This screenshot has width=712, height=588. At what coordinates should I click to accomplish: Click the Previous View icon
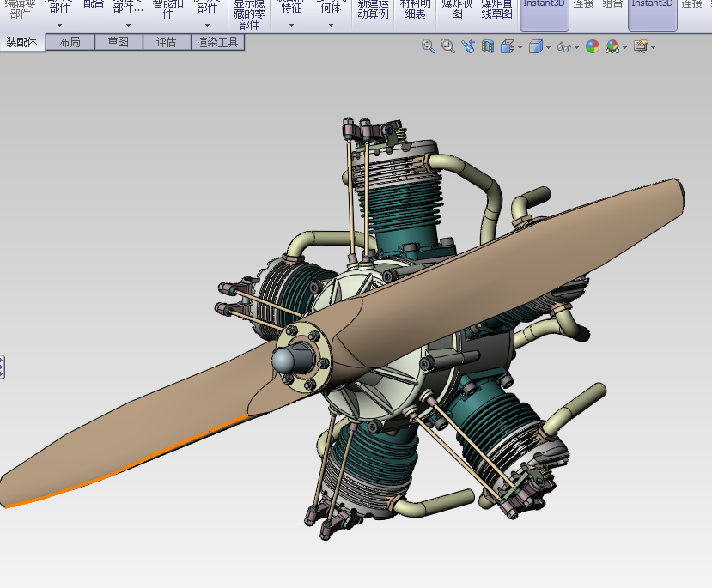[x=468, y=46]
